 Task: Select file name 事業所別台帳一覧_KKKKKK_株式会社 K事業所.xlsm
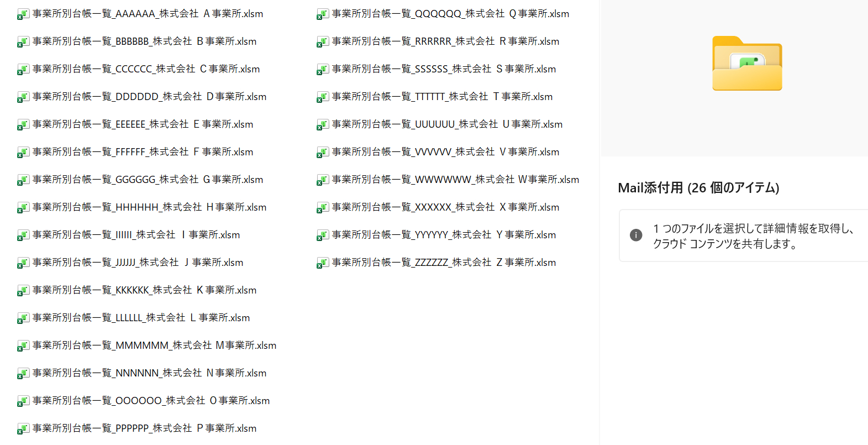(144, 290)
